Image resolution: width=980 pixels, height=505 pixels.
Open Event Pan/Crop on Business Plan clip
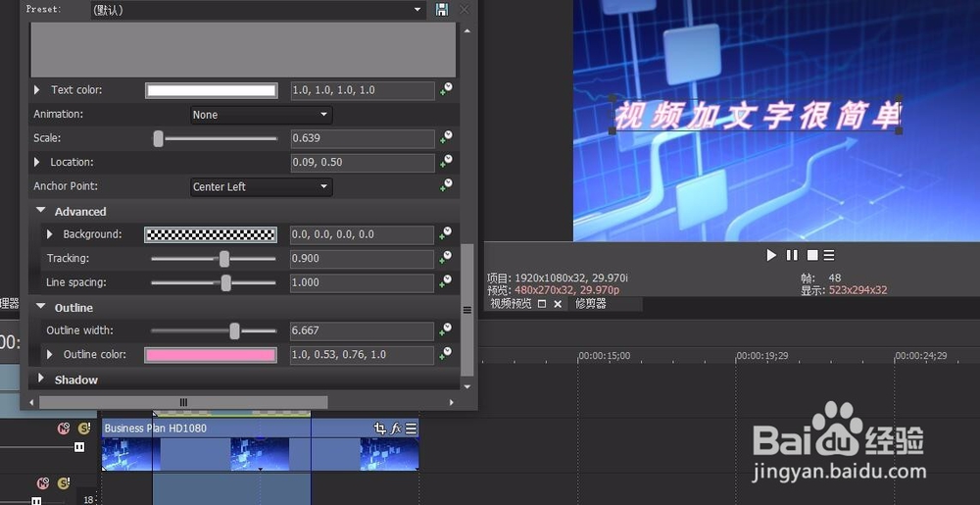[x=379, y=429]
